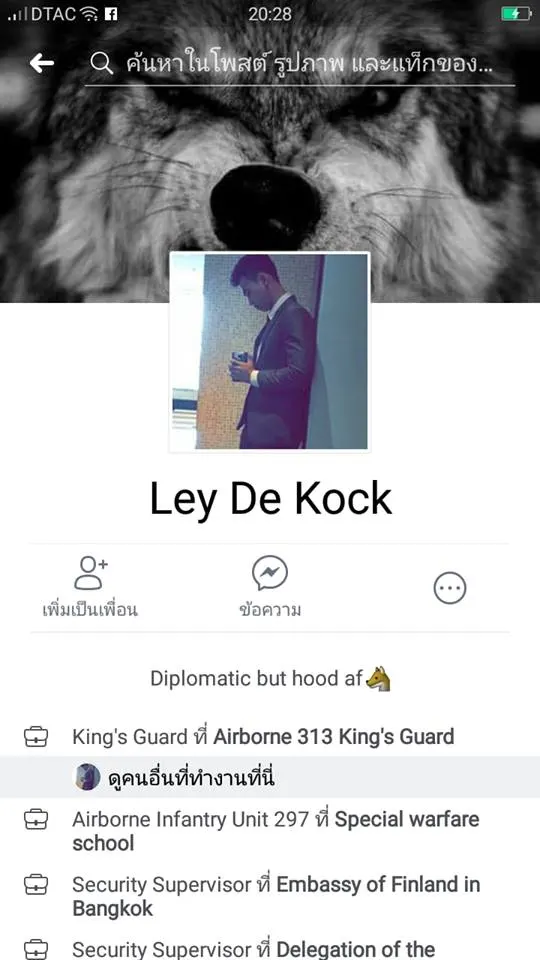Tap the Ley De Kock profile name
The width and height of the screenshot is (540, 960).
(x=270, y=498)
